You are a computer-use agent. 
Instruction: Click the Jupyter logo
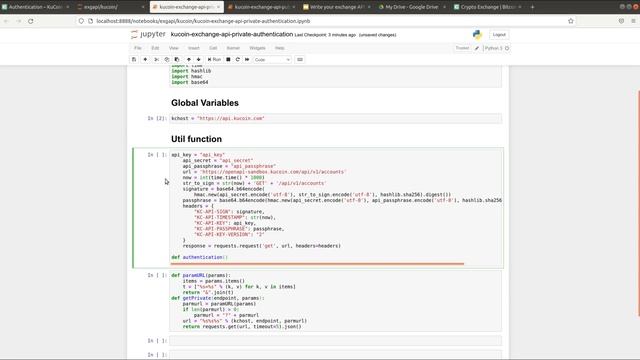point(148,35)
